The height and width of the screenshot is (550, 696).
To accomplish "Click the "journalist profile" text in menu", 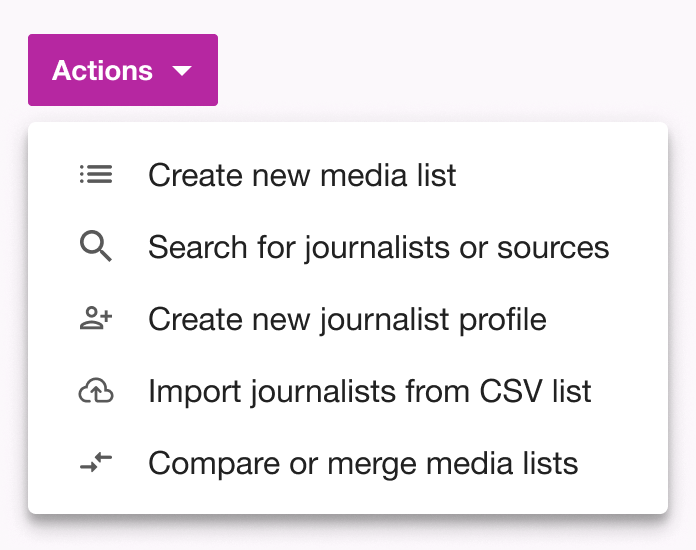I will (433, 320).
